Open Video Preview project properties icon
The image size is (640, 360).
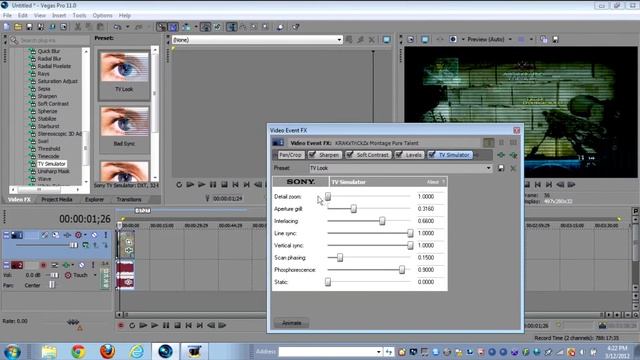(x=411, y=40)
